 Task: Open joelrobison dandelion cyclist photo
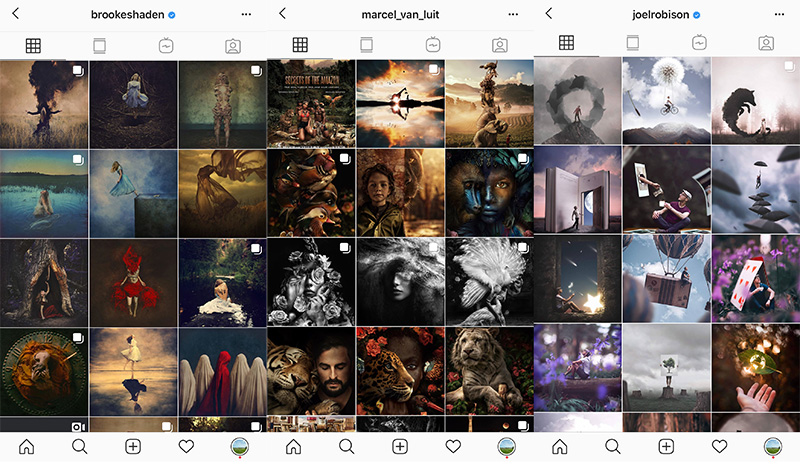pyautogui.click(x=666, y=101)
